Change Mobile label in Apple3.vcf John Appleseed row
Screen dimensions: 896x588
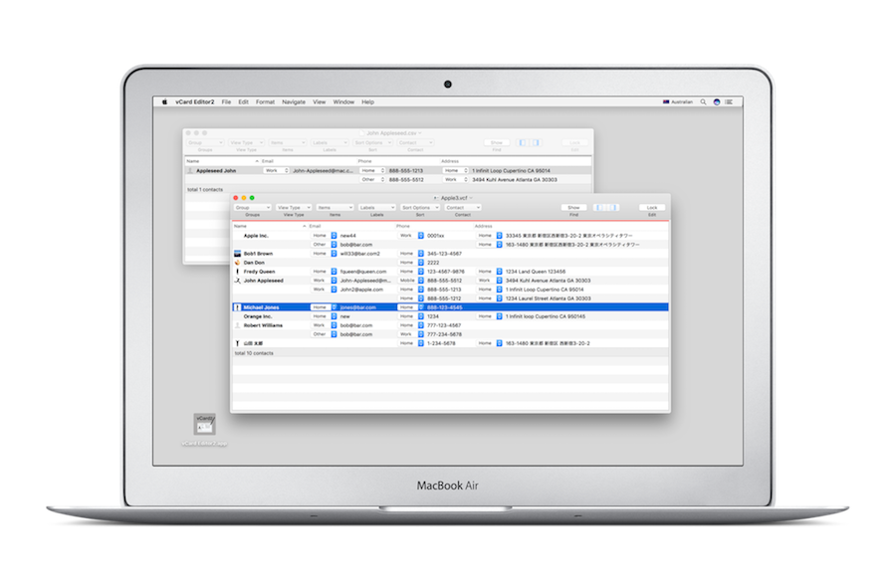[x=411, y=281]
